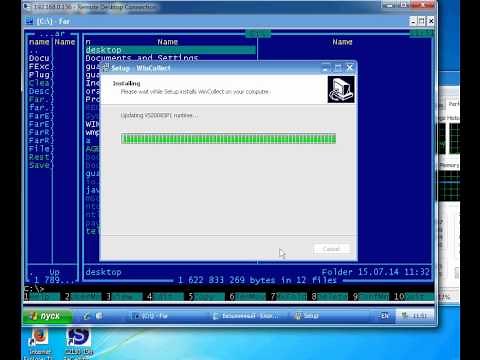Viewport: 480px width, 360px height.
Task: Click the 'Folder 15.07.14 11:32' status text
Action: pyautogui.click(x=376, y=272)
